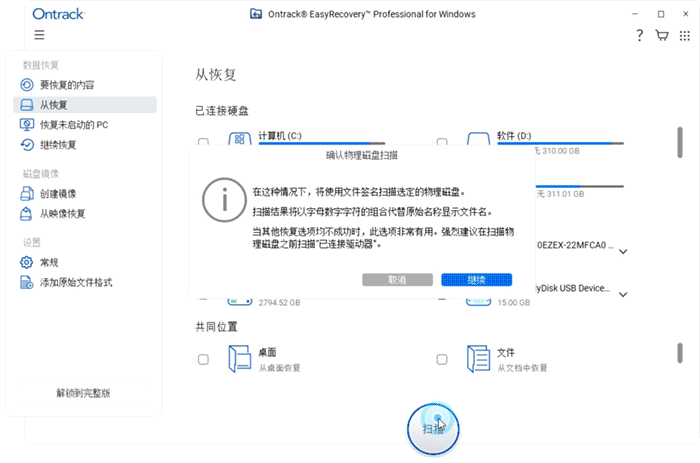Click the upper scrollbar of drive list

coord(680,142)
